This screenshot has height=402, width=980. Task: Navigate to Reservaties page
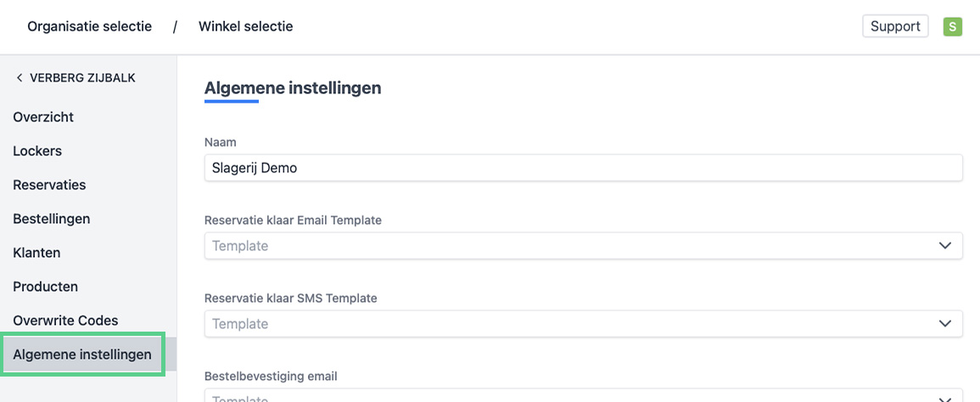(x=49, y=185)
